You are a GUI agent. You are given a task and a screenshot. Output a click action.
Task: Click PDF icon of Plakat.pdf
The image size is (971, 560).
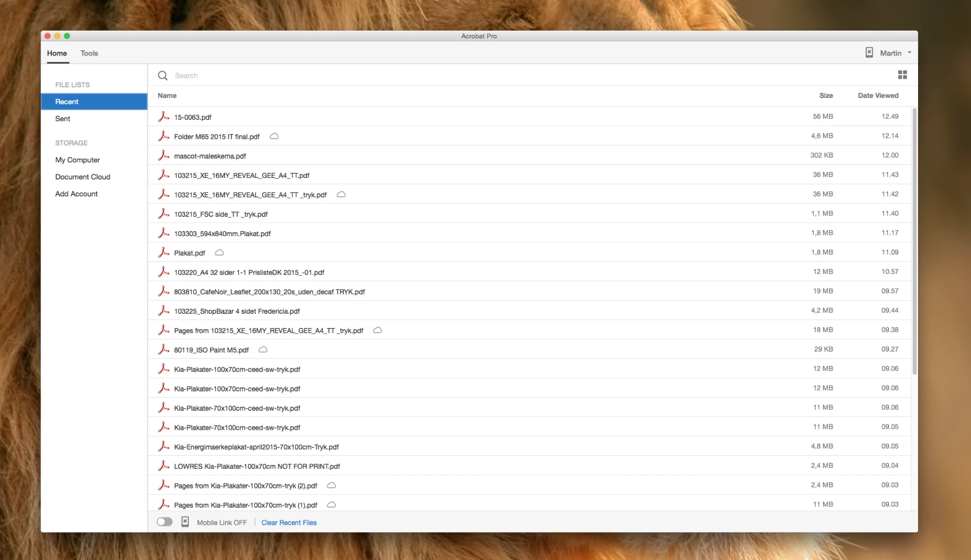point(163,253)
